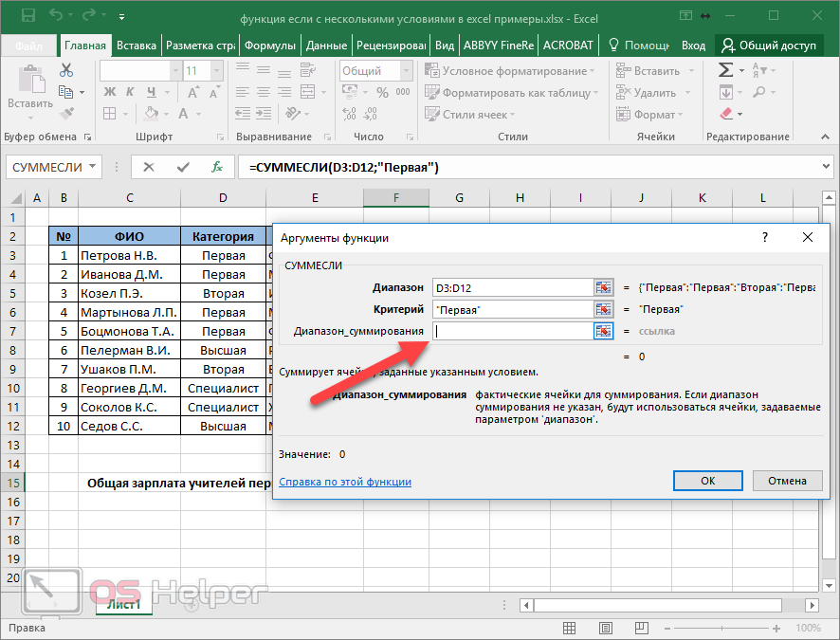Click the increase indent icon
The image size is (840, 640).
pos(263,114)
